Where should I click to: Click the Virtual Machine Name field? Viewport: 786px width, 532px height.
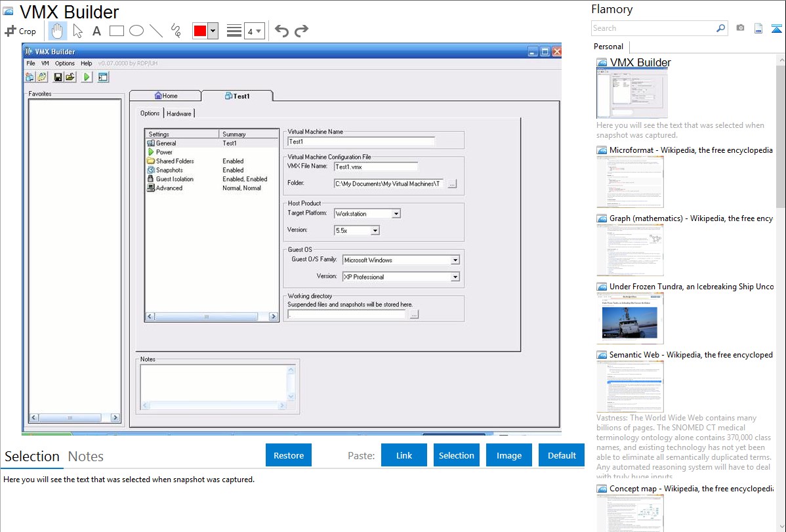pos(361,142)
